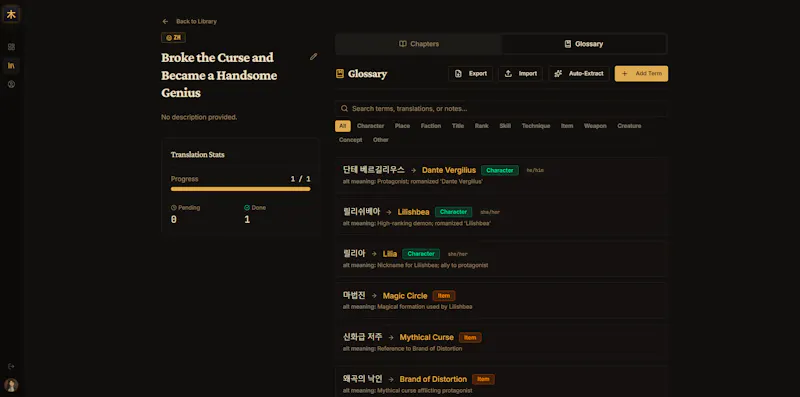Screen dimensions: 800x397
Task: Select the Technique filter chip
Action: pos(536,126)
